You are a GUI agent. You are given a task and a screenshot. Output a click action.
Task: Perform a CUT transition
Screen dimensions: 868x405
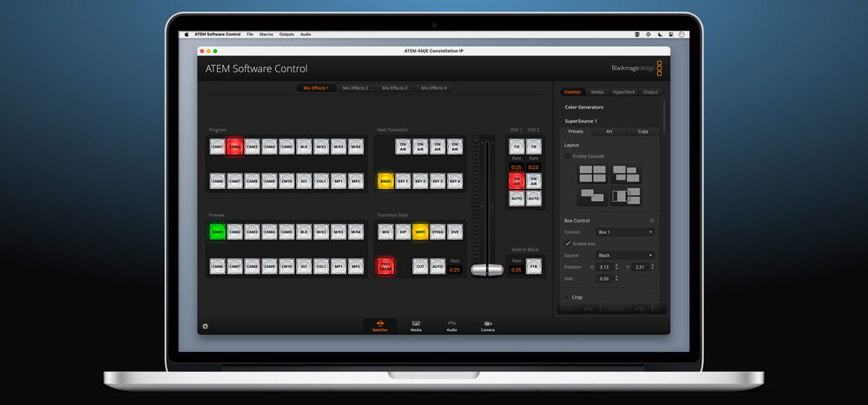pyautogui.click(x=420, y=266)
